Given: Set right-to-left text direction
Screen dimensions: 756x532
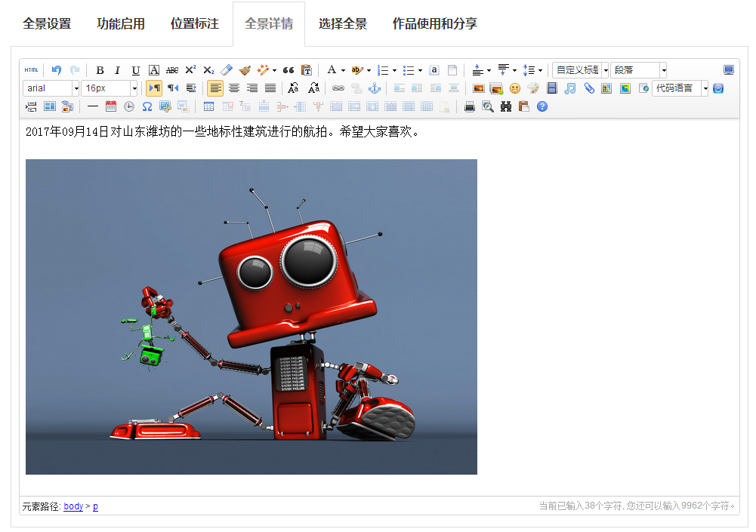Looking at the screenshot, I should click(x=173, y=88).
